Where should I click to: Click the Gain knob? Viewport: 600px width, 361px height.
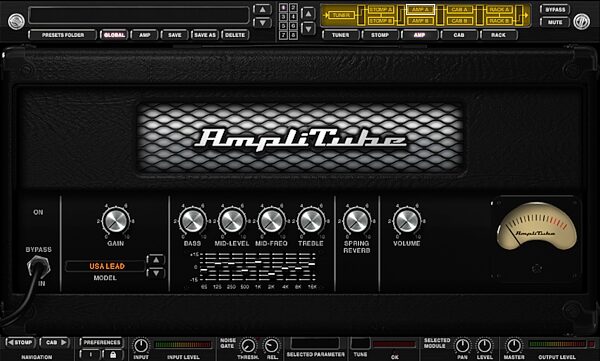[116, 221]
